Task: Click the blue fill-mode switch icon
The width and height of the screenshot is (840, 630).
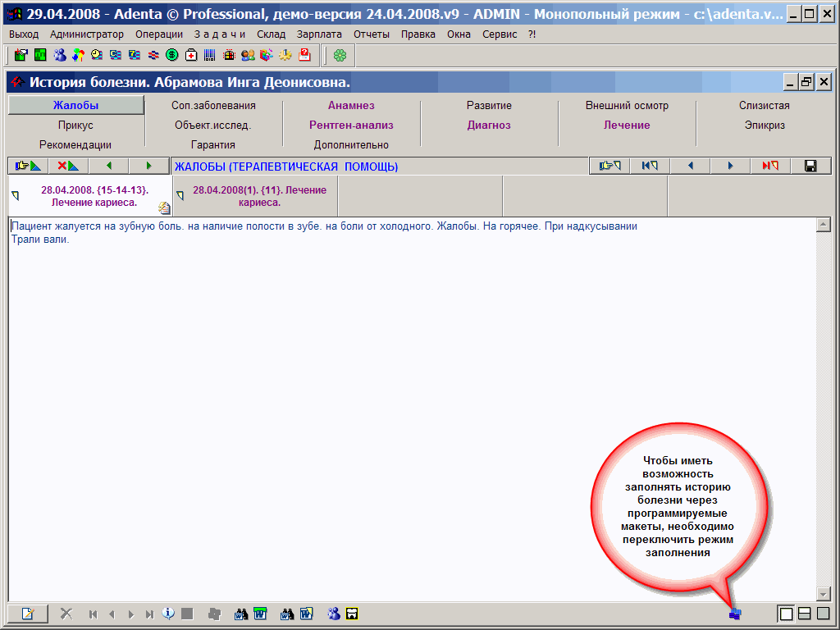Action: pos(735,613)
